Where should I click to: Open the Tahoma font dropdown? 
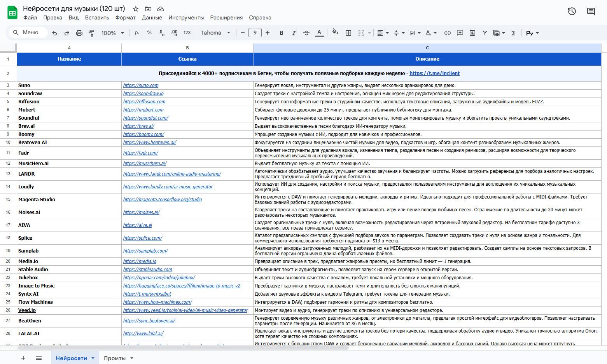click(x=215, y=33)
